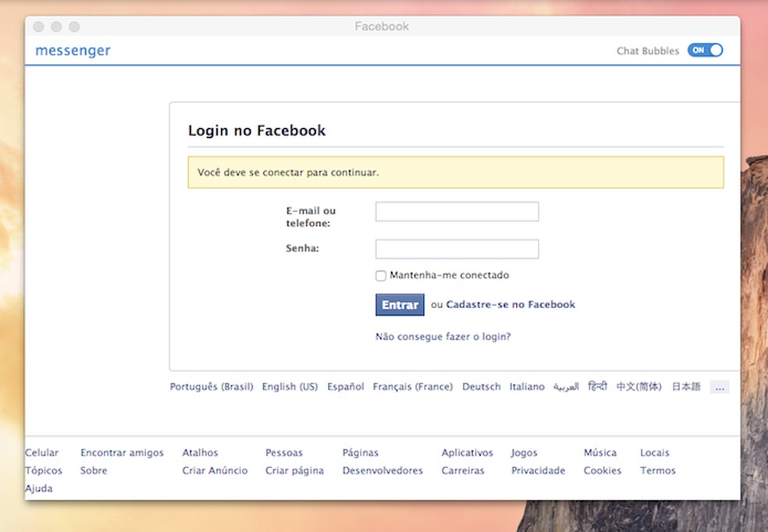This screenshot has height=532, width=768.
Task: Open the more languages ellipsis menu
Action: [x=720, y=386]
